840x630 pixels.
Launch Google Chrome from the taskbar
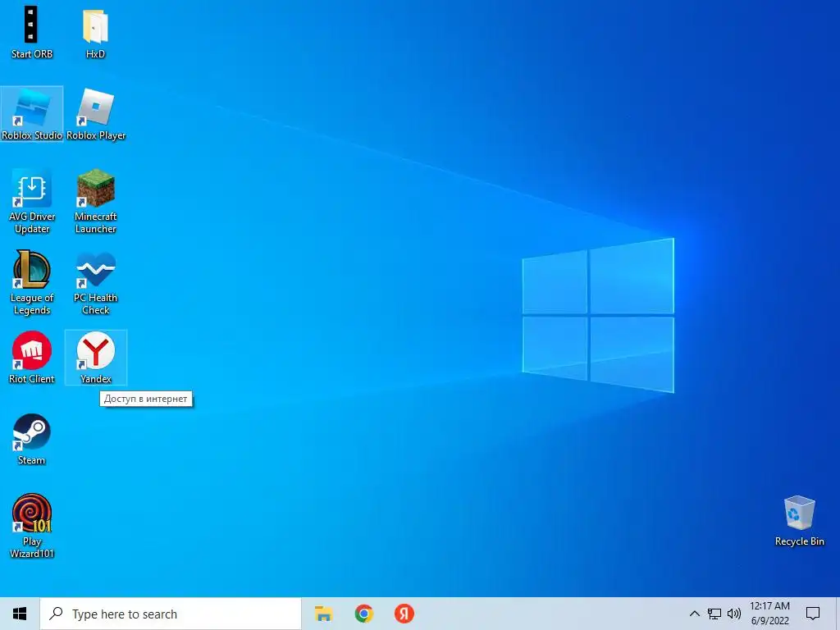pos(363,614)
